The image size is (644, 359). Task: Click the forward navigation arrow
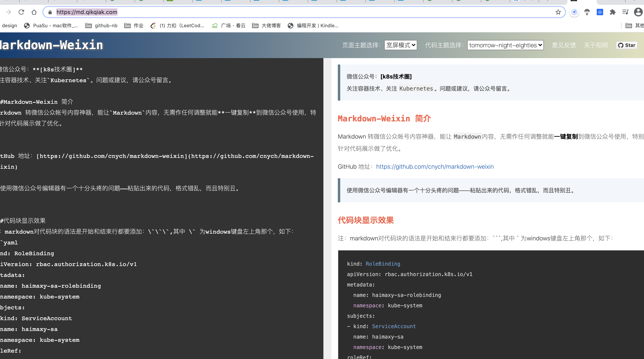8,12
